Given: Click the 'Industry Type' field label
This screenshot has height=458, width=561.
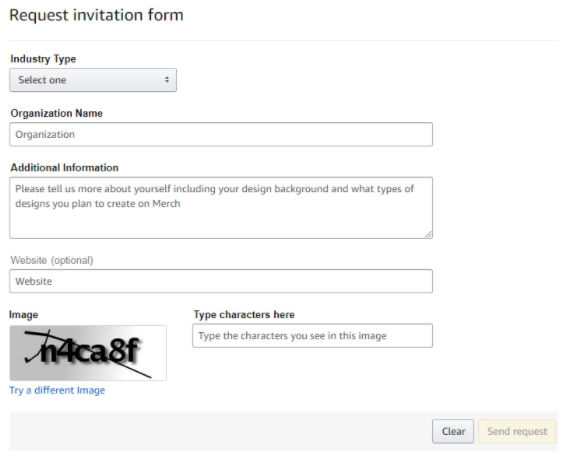Looking at the screenshot, I should [x=43, y=59].
